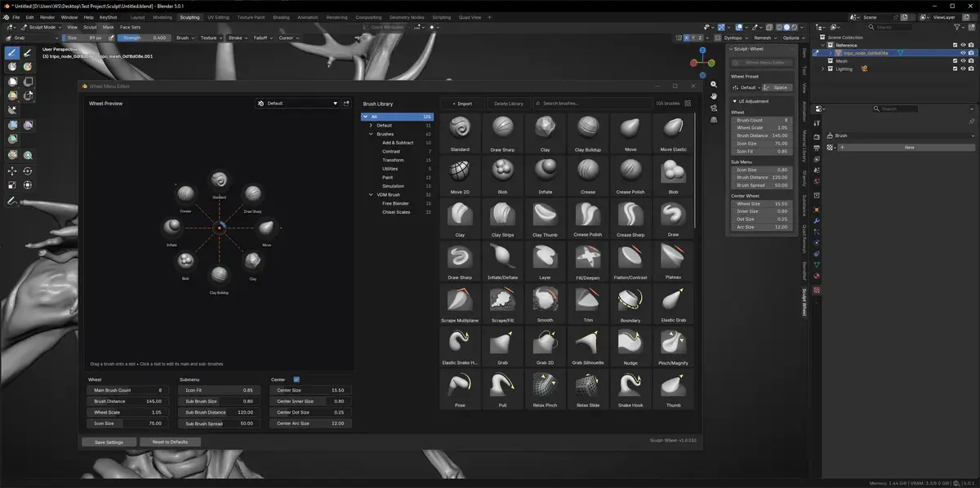Click the Standard slot on wheel preview
The height and width of the screenshot is (488, 980).
pos(219,181)
